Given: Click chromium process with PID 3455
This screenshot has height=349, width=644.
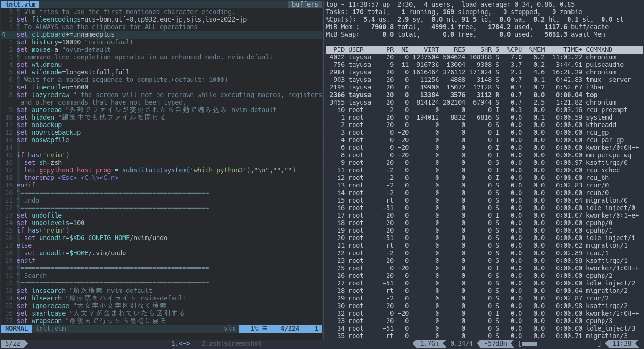Looking at the screenshot, I should click(x=484, y=102).
